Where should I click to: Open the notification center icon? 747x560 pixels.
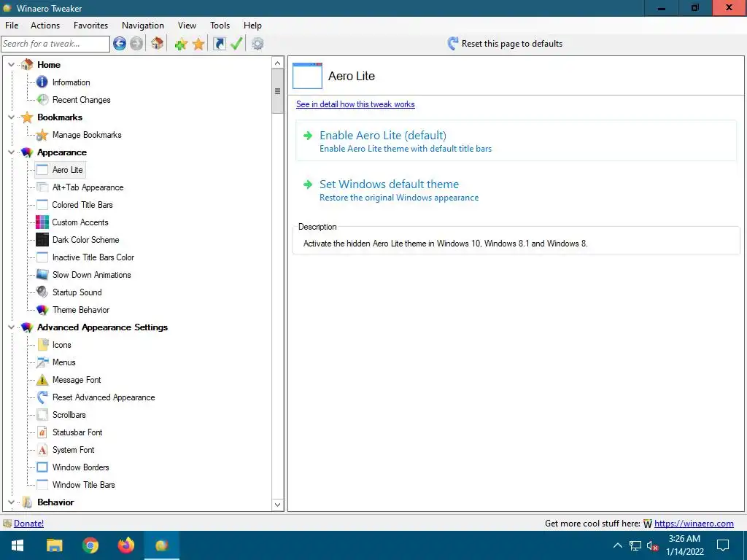pos(723,545)
